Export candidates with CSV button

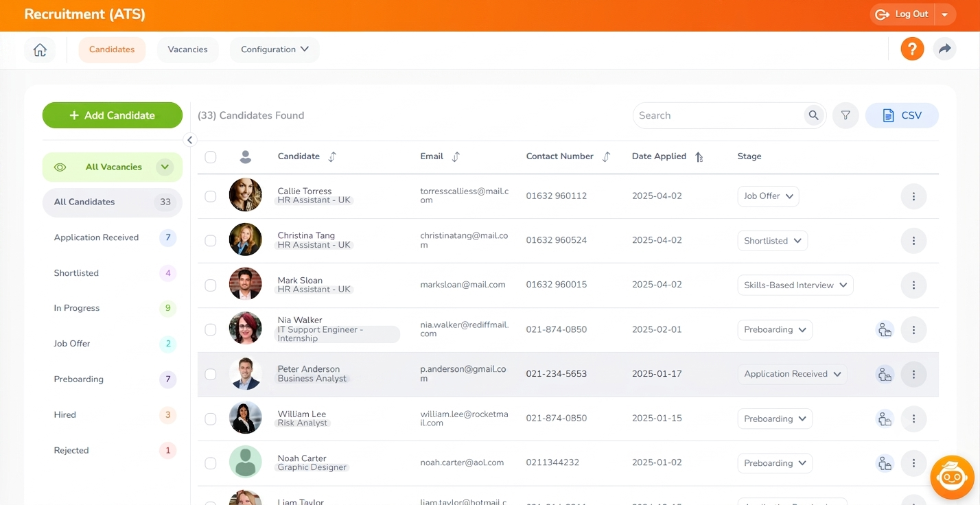902,115
